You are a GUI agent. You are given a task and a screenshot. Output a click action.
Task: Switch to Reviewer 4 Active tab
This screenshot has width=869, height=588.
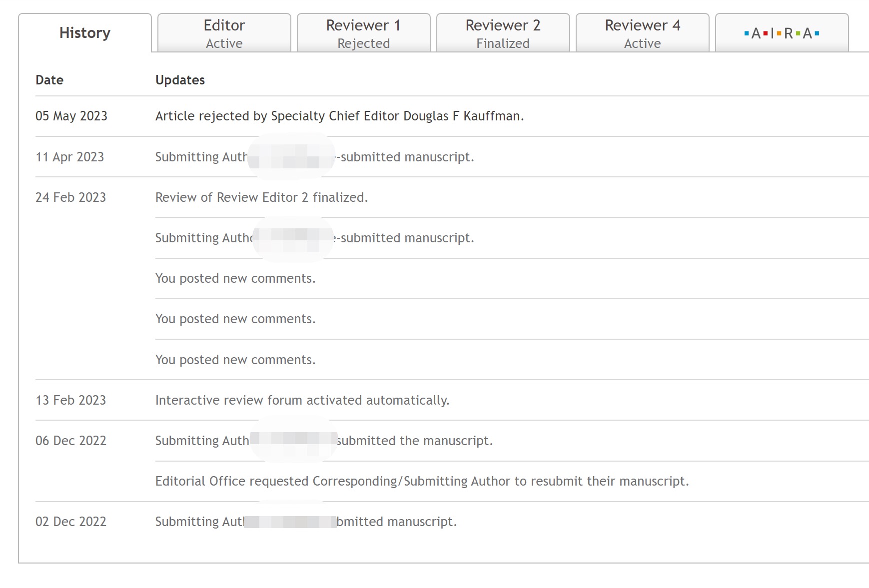tap(643, 33)
